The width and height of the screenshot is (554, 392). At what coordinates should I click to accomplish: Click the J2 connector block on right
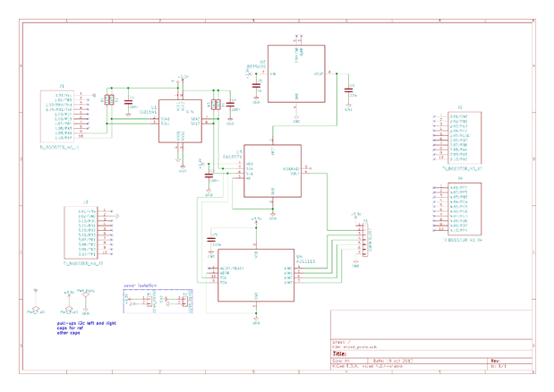coord(465,138)
